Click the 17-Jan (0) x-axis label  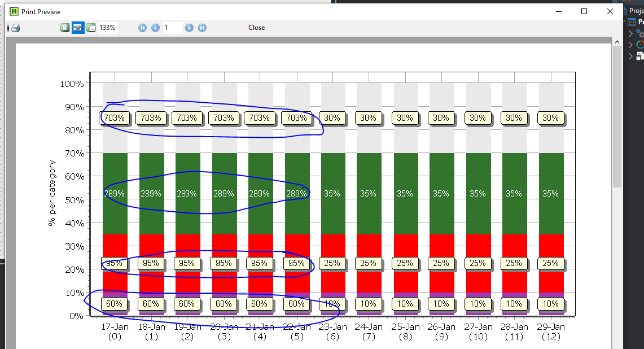tap(115, 331)
